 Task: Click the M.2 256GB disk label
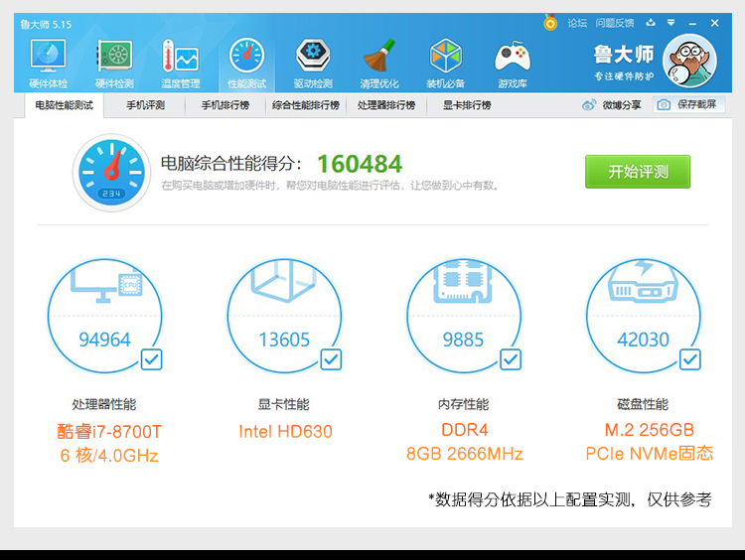pyautogui.click(x=649, y=430)
